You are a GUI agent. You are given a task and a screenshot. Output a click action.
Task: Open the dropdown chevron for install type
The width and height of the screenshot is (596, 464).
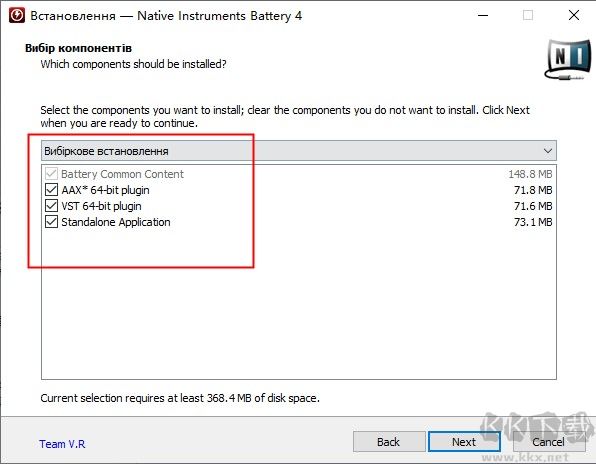click(548, 151)
